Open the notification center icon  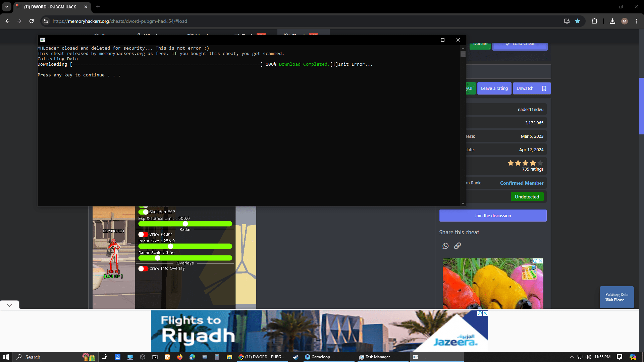tap(620, 357)
